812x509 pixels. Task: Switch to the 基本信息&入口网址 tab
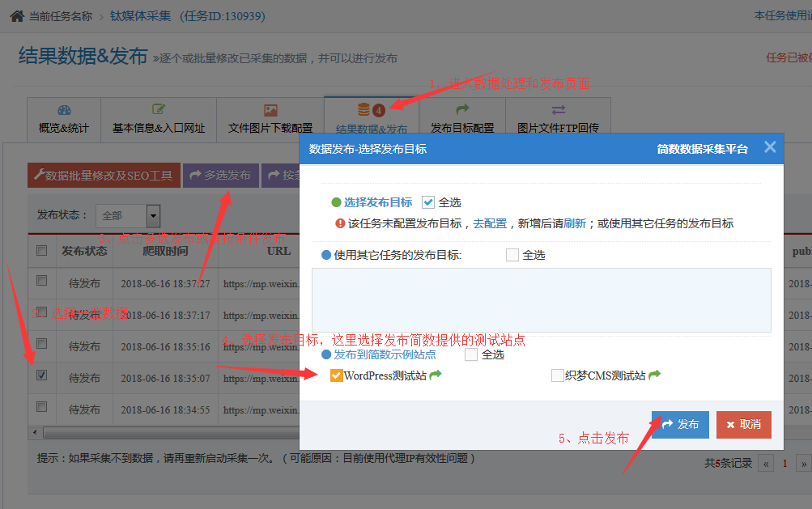159,120
